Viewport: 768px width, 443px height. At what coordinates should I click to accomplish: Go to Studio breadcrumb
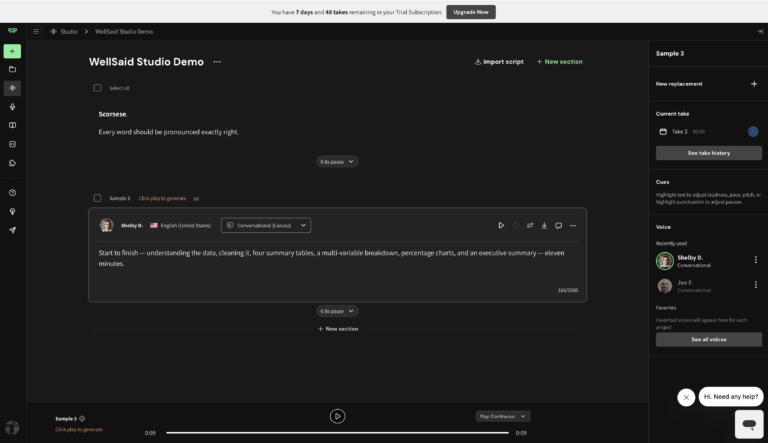[69, 31]
